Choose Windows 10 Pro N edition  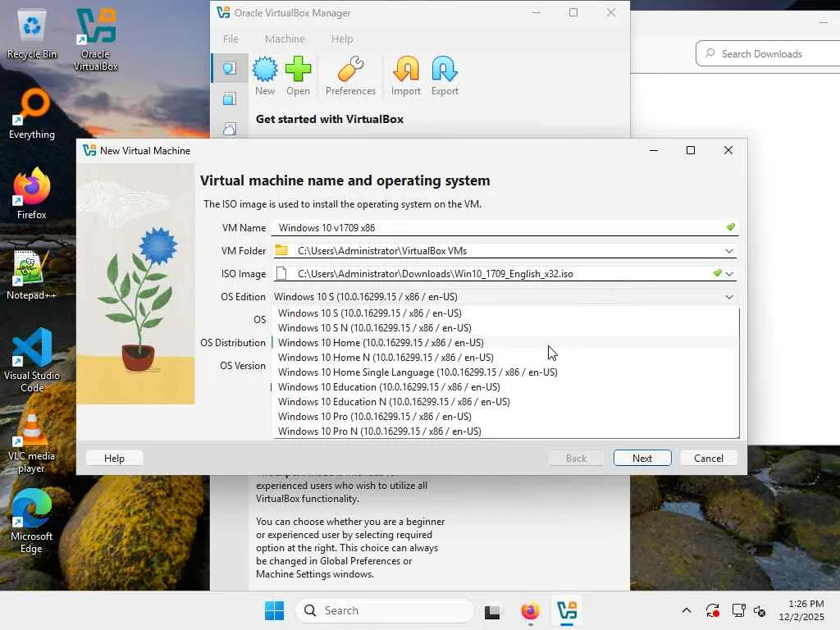click(505, 431)
